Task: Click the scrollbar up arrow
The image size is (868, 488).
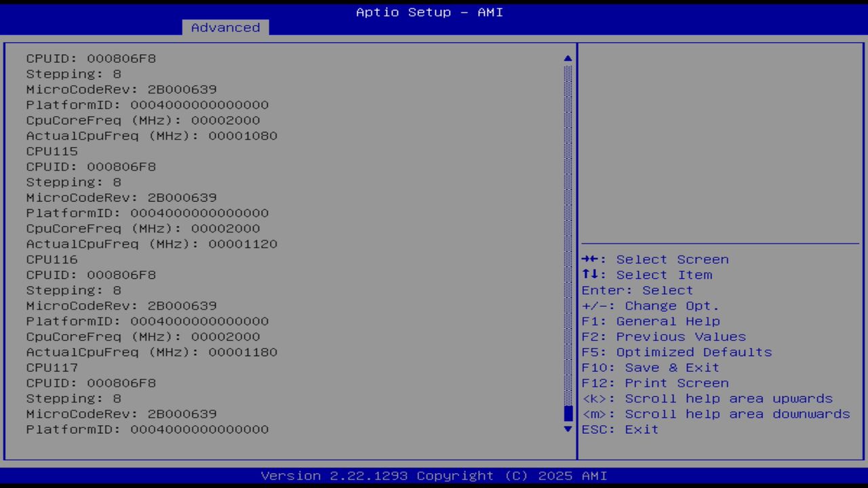Action: click(x=567, y=58)
